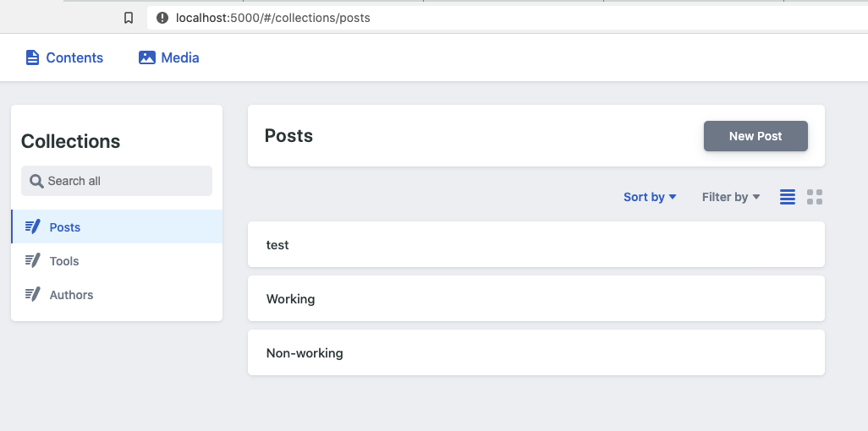Open the Contents tab
This screenshot has width=868, height=431.
[x=64, y=57]
